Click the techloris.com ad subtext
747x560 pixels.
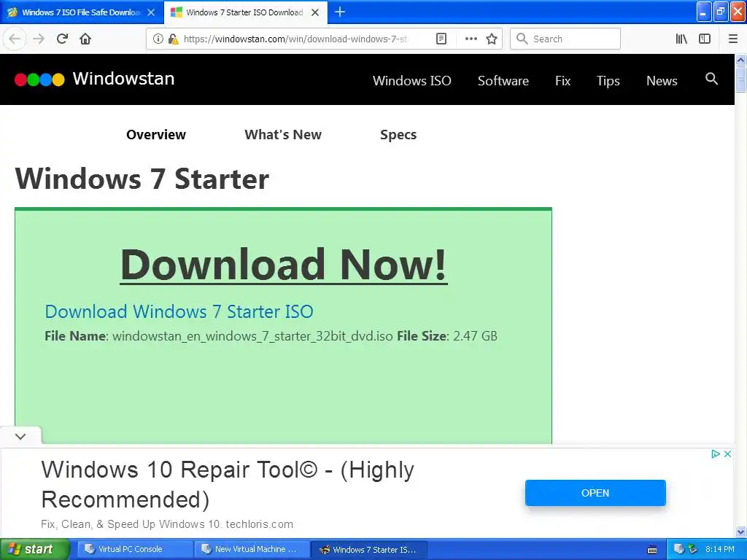(259, 524)
